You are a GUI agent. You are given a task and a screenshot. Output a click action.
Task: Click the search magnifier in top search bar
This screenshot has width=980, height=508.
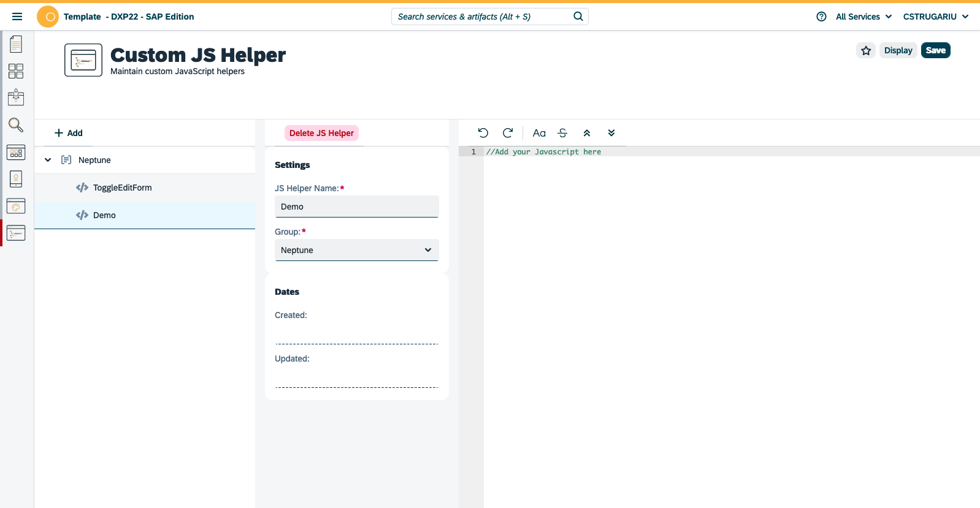pyautogui.click(x=578, y=17)
